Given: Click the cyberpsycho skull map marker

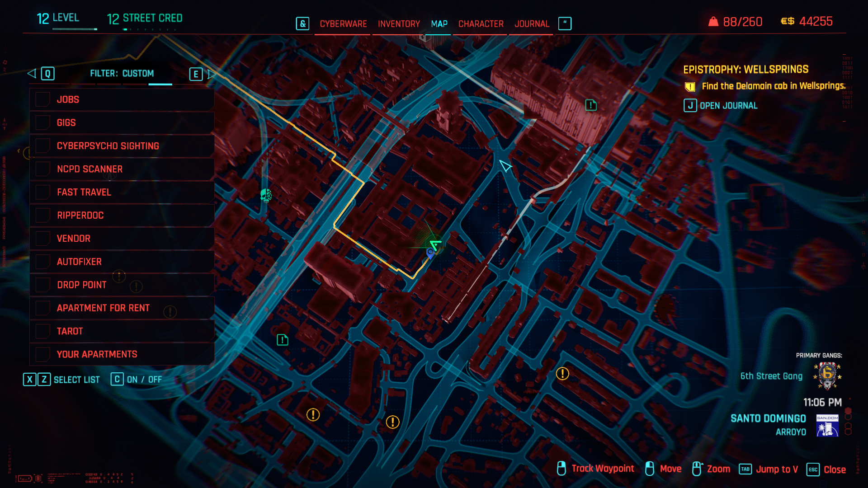Looking at the screenshot, I should tap(266, 195).
